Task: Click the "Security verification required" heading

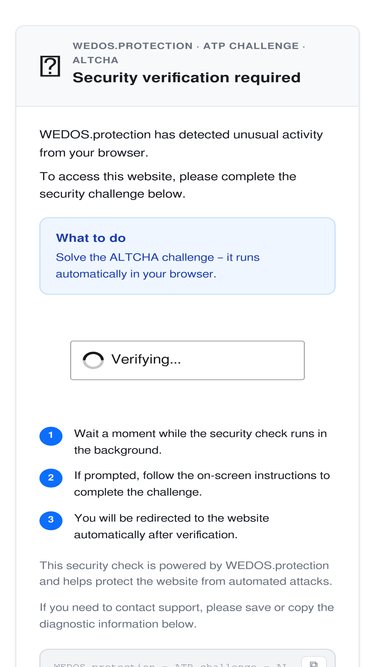Action: (x=187, y=78)
